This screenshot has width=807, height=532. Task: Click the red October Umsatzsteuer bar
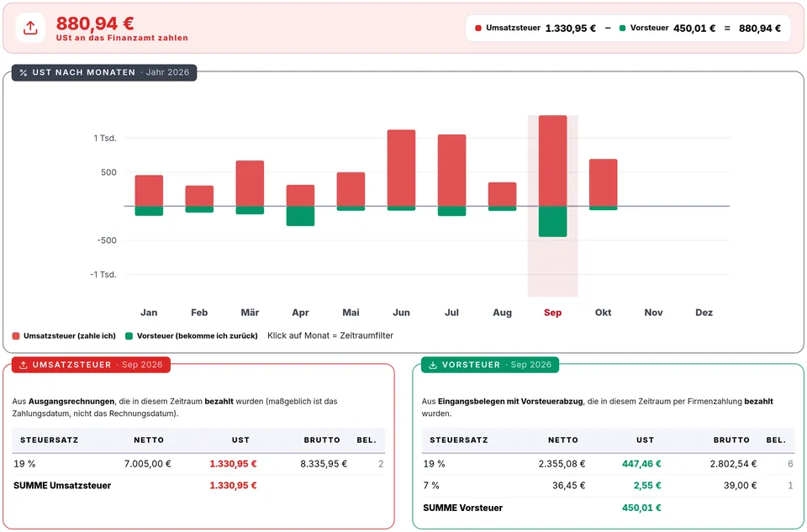(x=604, y=182)
